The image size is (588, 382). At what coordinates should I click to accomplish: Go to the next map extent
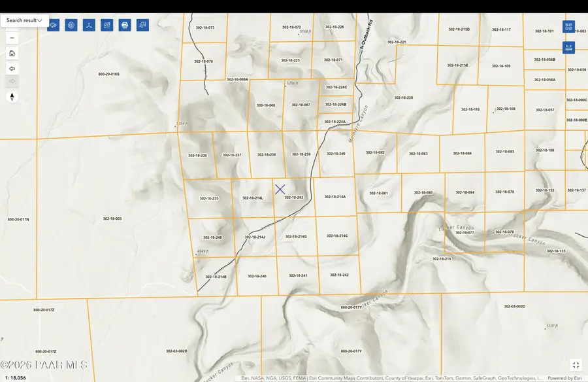tap(12, 82)
